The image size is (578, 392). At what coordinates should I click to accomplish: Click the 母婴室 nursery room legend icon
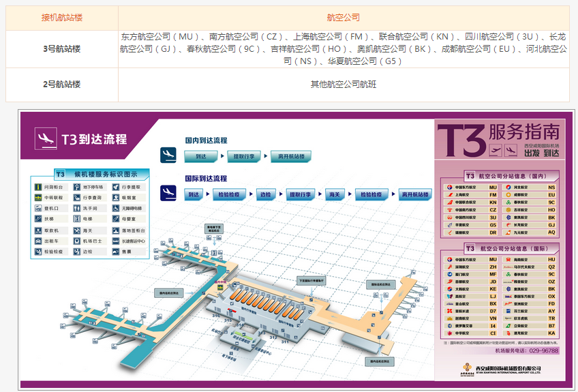tap(116, 219)
